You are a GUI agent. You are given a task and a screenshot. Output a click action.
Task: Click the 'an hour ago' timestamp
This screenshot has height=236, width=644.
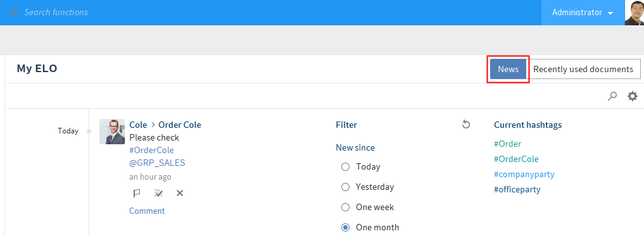tap(150, 177)
